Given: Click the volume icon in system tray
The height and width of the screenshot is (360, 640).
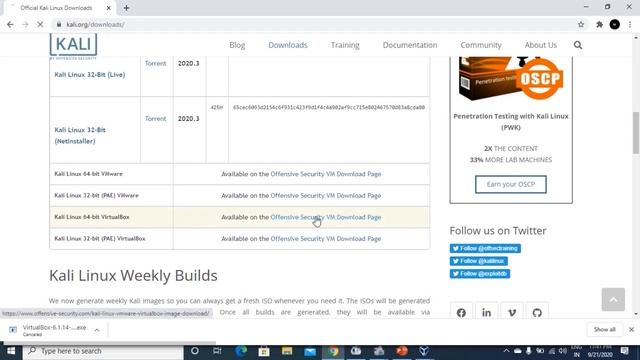Looking at the screenshot, I should click(563, 351).
